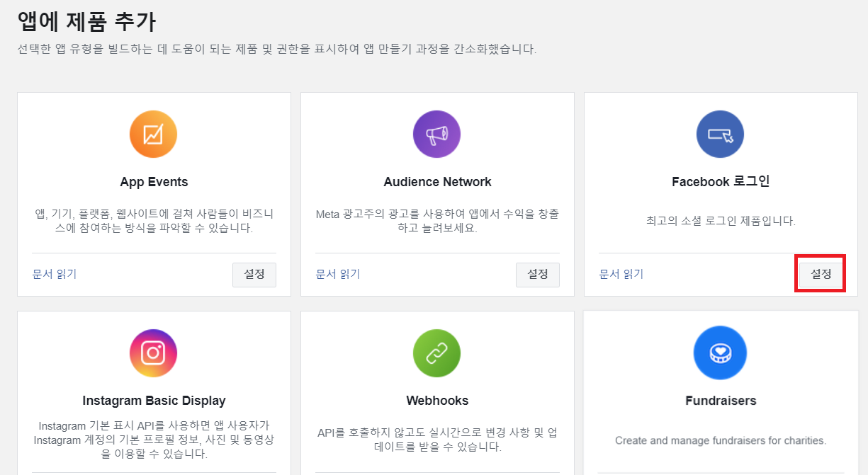Click the 앱에 제품 추가 page heading

86,21
